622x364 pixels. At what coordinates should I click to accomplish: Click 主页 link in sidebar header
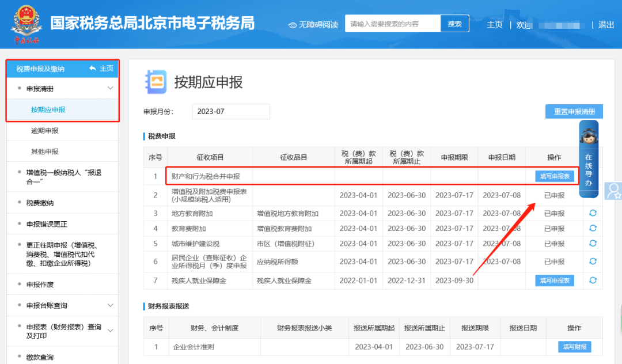(x=107, y=68)
